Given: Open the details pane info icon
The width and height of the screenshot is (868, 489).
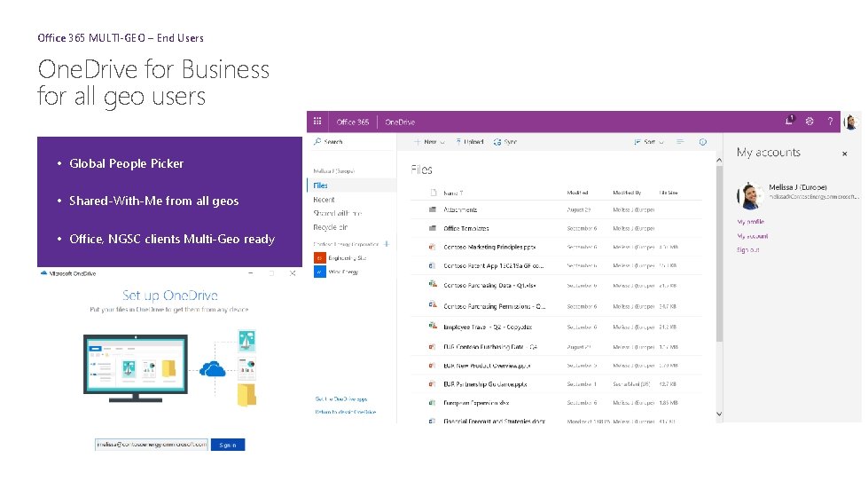Looking at the screenshot, I should [702, 142].
